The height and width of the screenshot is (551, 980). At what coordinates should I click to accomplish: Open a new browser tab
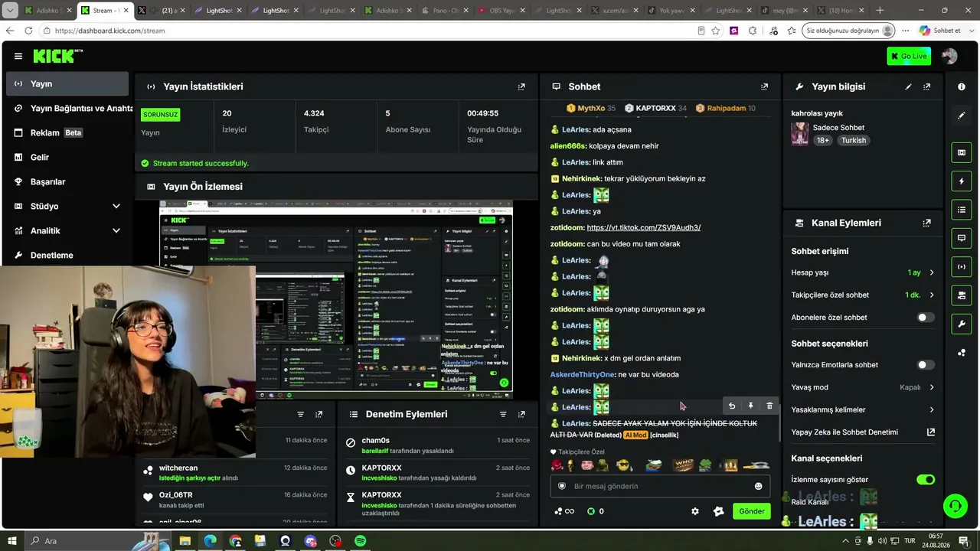(x=880, y=11)
